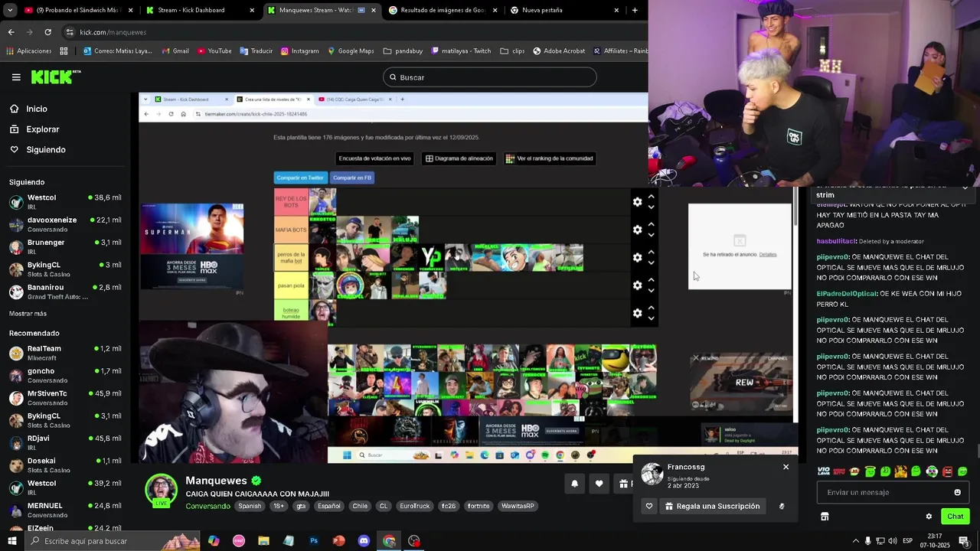This screenshot has width=980, height=551.
Task: Toggle notification bell for Manquewes
Action: [574, 484]
